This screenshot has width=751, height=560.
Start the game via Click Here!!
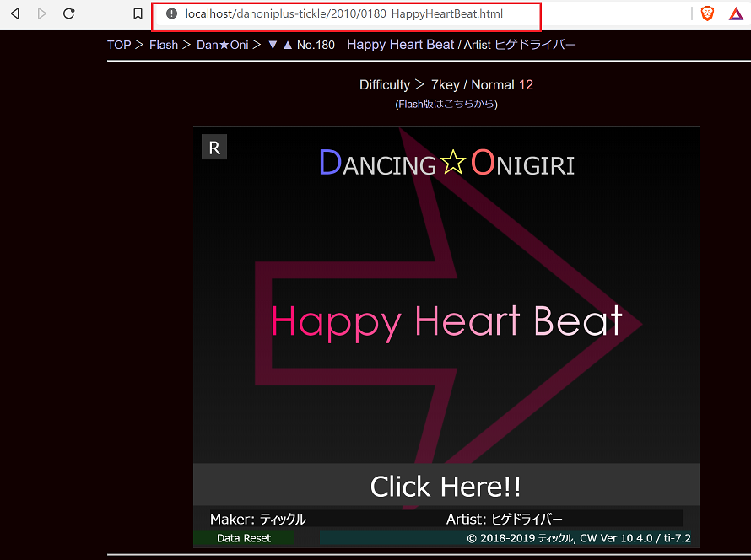click(446, 485)
